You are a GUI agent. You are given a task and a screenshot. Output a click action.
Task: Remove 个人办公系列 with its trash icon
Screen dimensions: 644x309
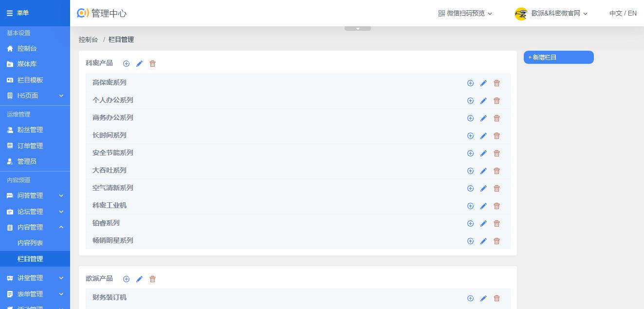pyautogui.click(x=497, y=101)
